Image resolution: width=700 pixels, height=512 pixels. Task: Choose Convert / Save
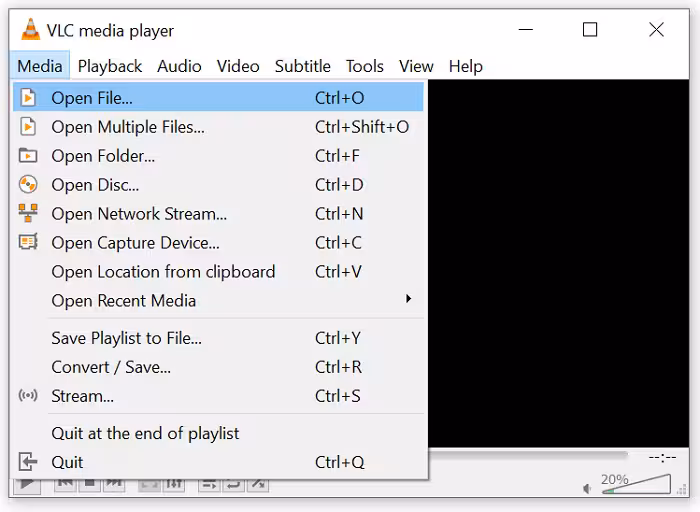(218, 367)
